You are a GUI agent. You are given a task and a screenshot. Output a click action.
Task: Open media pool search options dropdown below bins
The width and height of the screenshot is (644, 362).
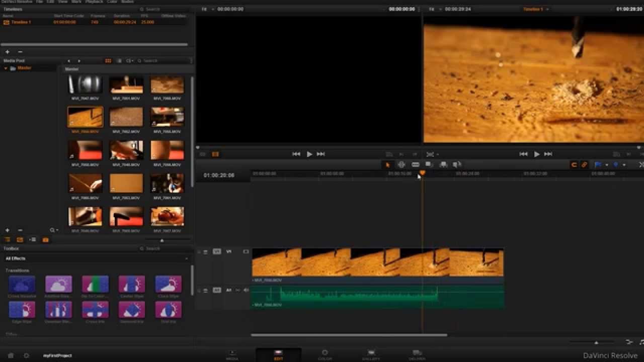54,230
